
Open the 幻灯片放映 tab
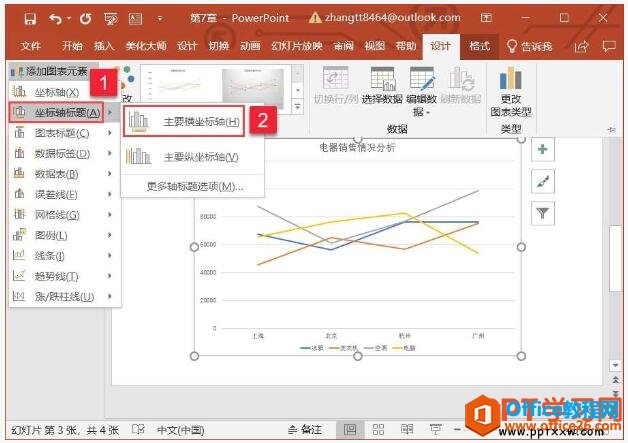coord(297,46)
